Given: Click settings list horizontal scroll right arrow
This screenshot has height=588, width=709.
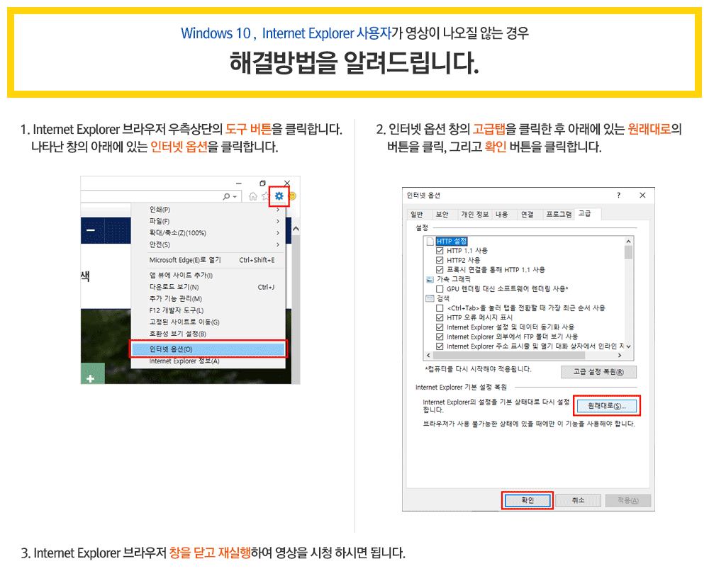Looking at the screenshot, I should (x=620, y=355).
